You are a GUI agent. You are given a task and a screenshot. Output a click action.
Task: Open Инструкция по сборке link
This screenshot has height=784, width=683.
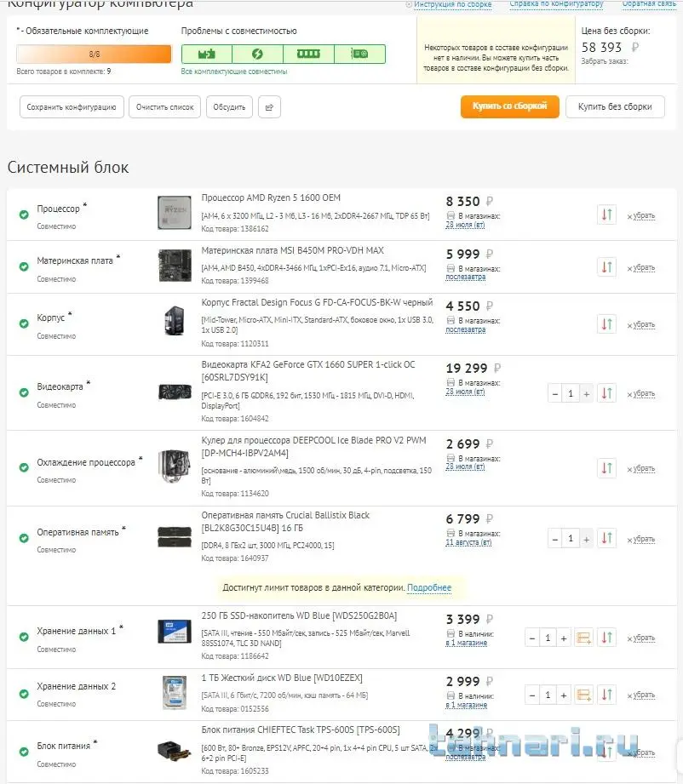tap(452, 4)
